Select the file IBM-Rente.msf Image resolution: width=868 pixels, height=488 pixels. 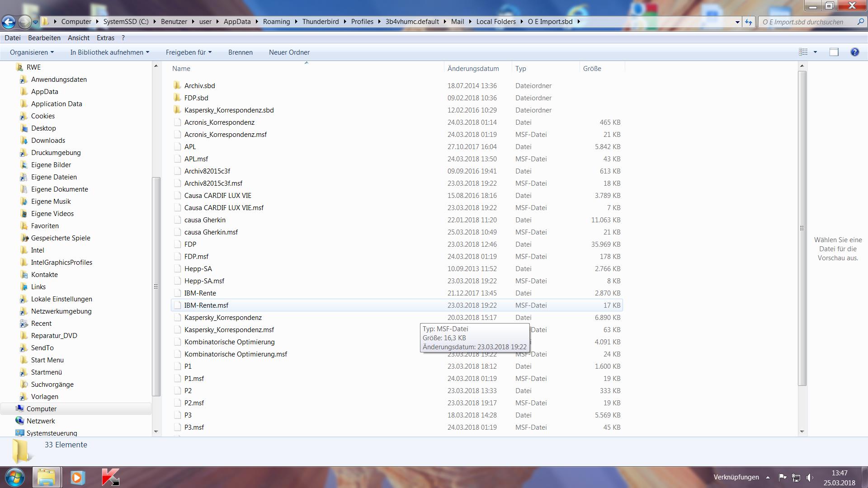click(397, 305)
